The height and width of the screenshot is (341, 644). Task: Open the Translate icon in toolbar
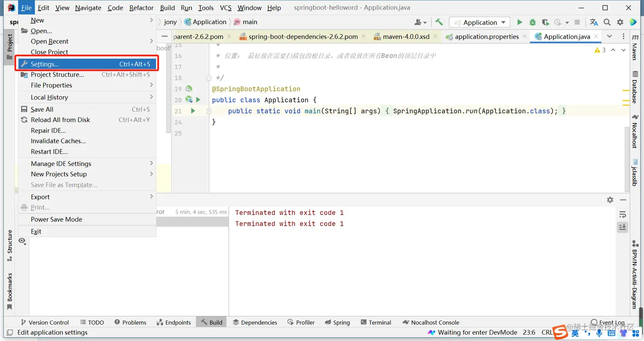[x=594, y=23]
